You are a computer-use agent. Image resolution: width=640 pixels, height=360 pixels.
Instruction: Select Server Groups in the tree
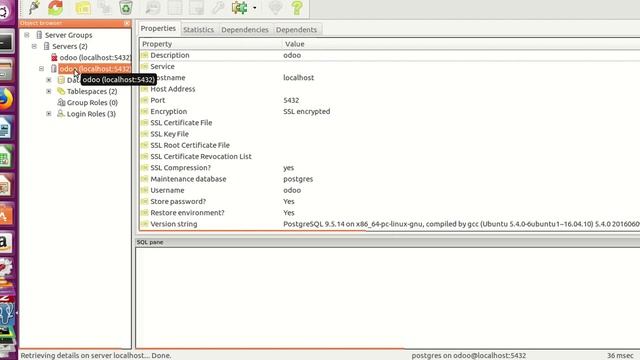point(68,35)
